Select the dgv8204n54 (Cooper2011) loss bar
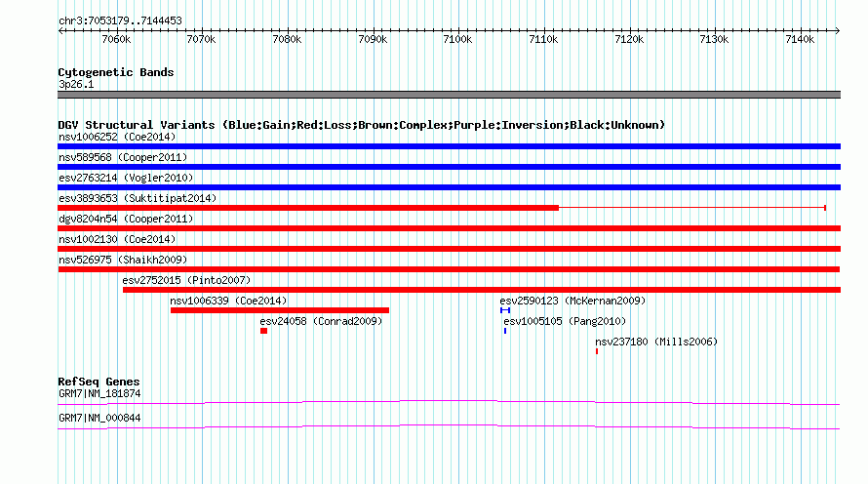868x484 pixels. pos(449,228)
